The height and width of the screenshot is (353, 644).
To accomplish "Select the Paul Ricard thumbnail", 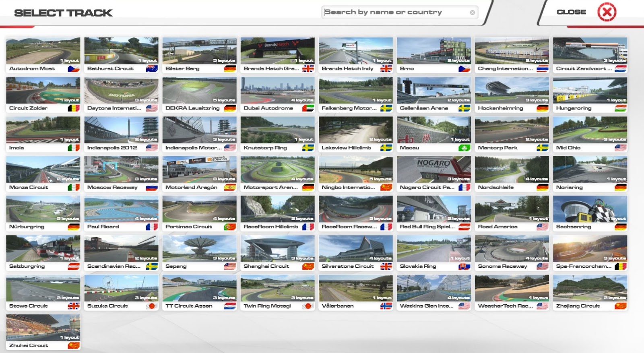I will click(122, 208).
